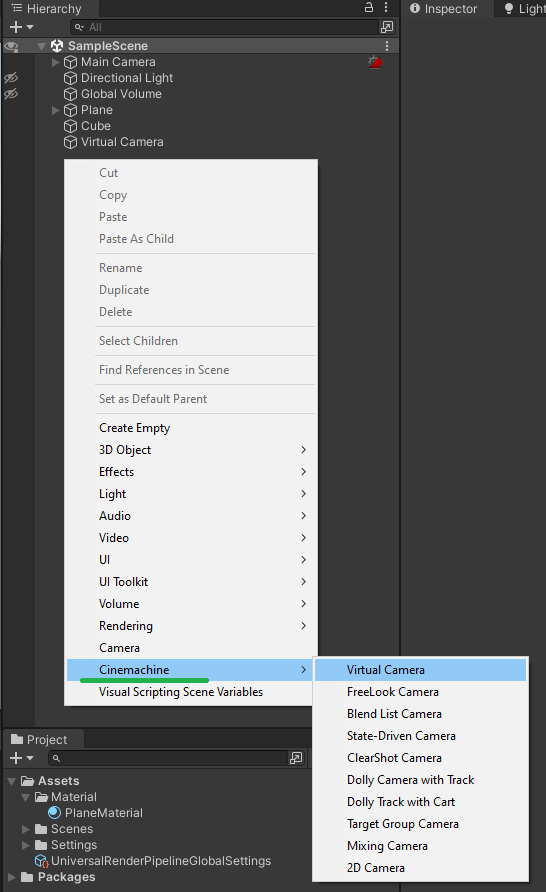Click the Project search field

tap(168, 758)
